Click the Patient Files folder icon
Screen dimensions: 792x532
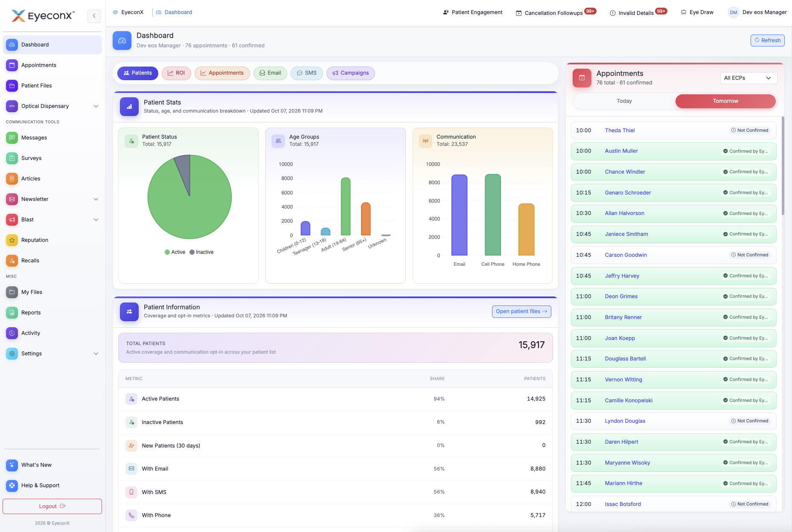(12, 86)
